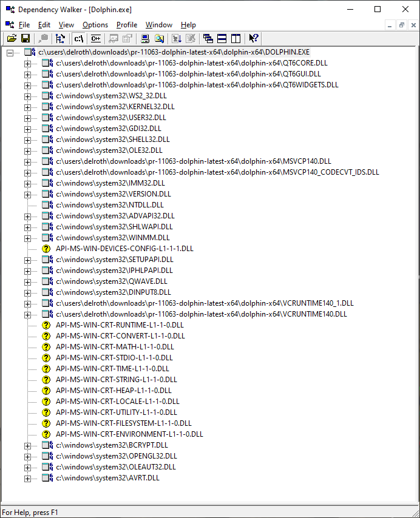Image resolution: width=420 pixels, height=518 pixels.
Task: Click the question mark icon of API-MS-WIN-CRT-ENVIRONMENT-L1-1-0.DLL
Action: click(x=46, y=434)
